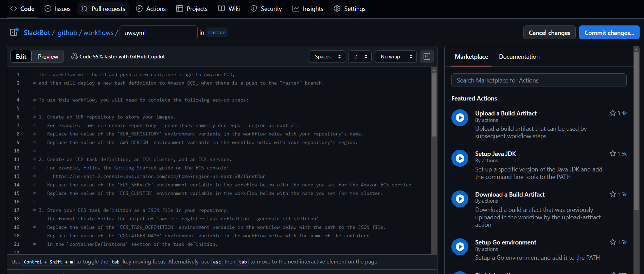The width and height of the screenshot is (644, 274).
Task: Click Download a Build Artifact play icon
Action: pos(460,199)
